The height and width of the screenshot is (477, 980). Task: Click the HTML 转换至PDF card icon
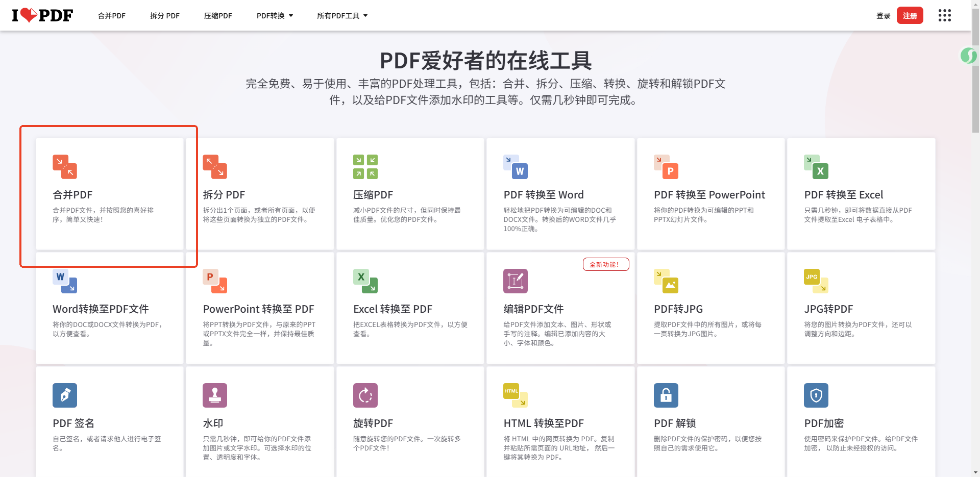pyautogui.click(x=516, y=395)
